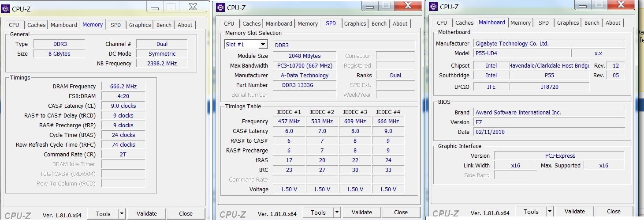The image size is (644, 220).
Task: Select SPD tab in Memory window
Action: pyautogui.click(x=115, y=25)
